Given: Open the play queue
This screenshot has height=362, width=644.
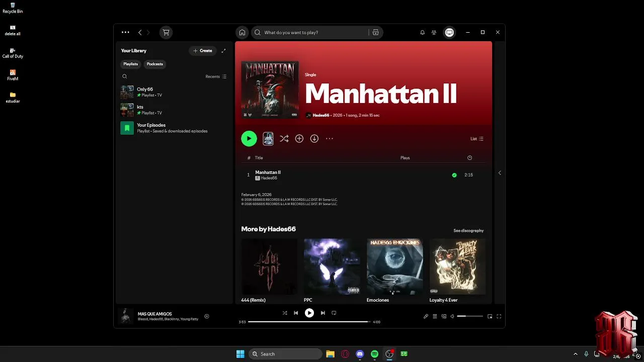Looking at the screenshot, I should (x=435, y=316).
